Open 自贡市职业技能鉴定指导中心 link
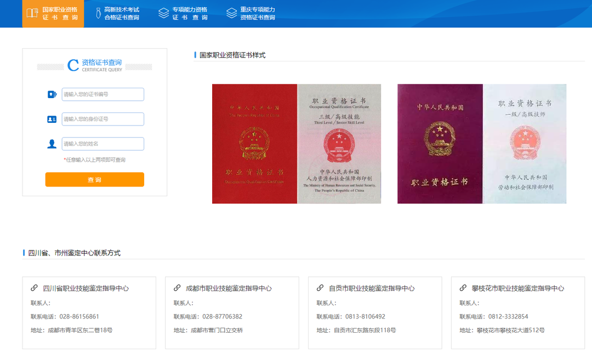This screenshot has height=364, width=592. tap(372, 288)
